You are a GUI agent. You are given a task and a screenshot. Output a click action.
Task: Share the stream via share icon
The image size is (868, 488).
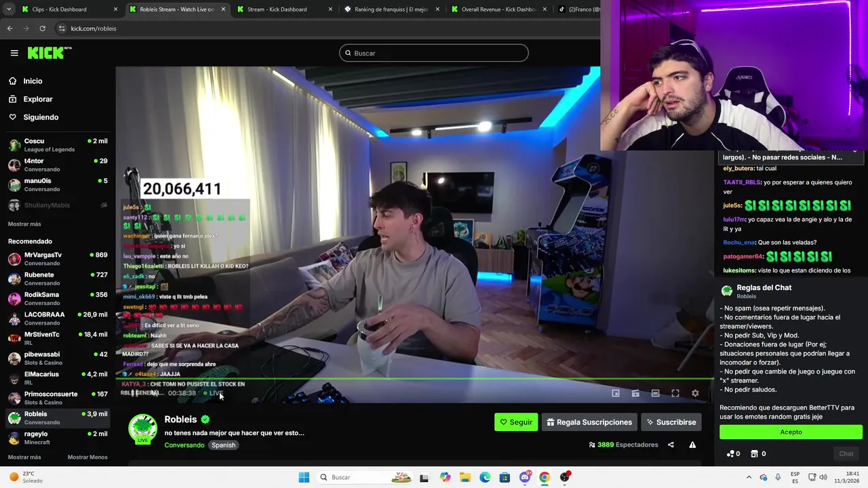[671, 445]
